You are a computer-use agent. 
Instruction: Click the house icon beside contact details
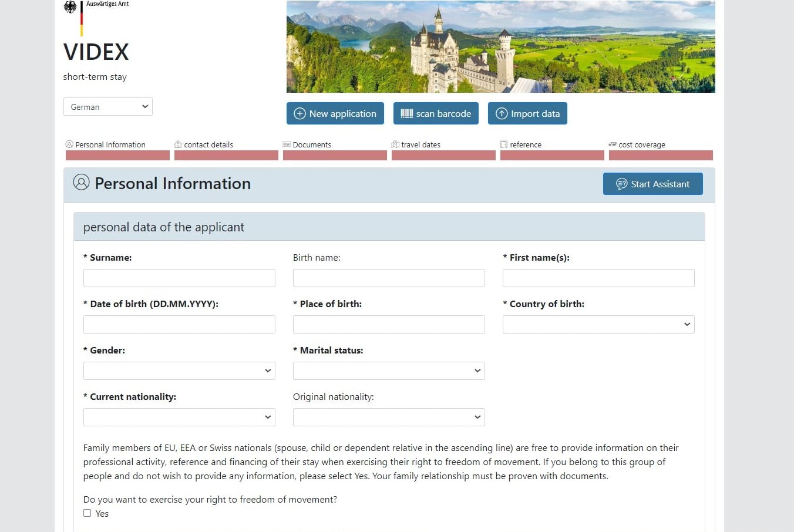(x=178, y=144)
